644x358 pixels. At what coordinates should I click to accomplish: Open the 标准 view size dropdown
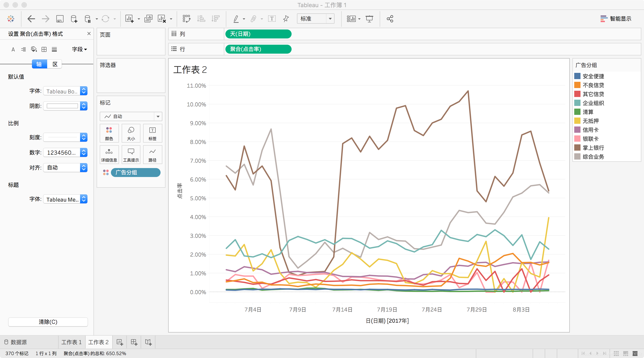(x=316, y=19)
